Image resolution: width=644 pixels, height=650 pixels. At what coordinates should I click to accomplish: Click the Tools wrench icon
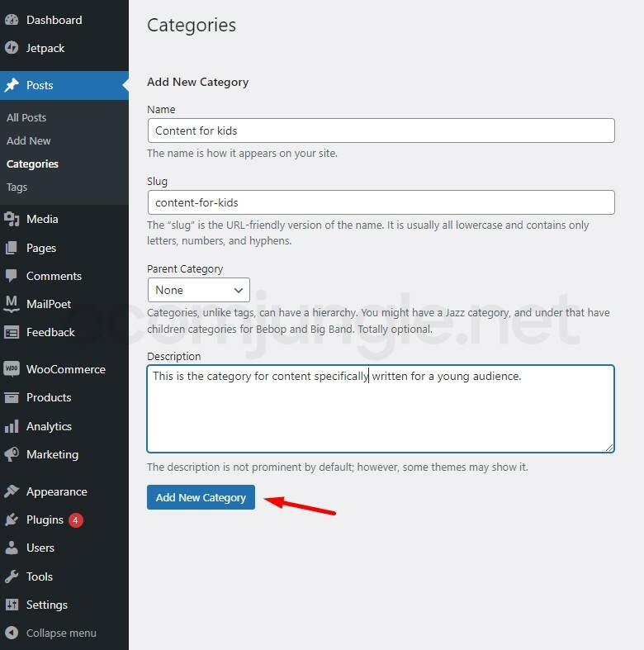point(12,576)
